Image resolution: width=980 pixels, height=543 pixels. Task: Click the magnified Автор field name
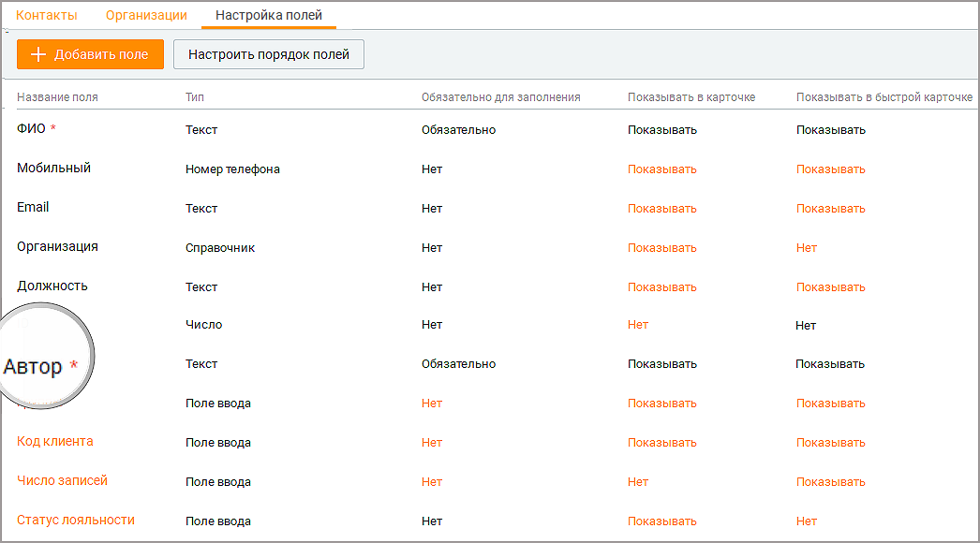(33, 366)
